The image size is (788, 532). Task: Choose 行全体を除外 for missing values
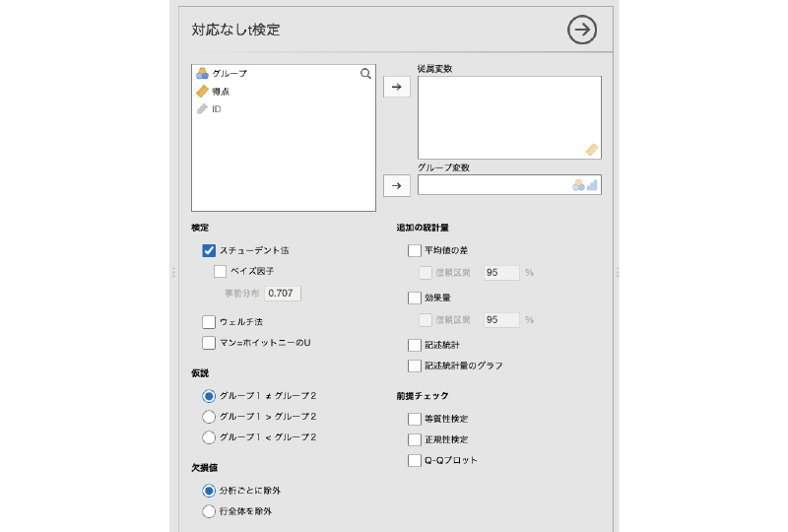(x=209, y=511)
